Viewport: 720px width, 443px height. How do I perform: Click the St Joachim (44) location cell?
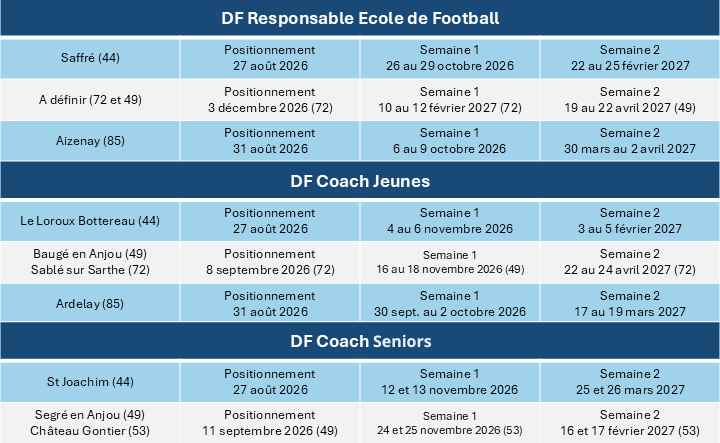click(x=90, y=381)
